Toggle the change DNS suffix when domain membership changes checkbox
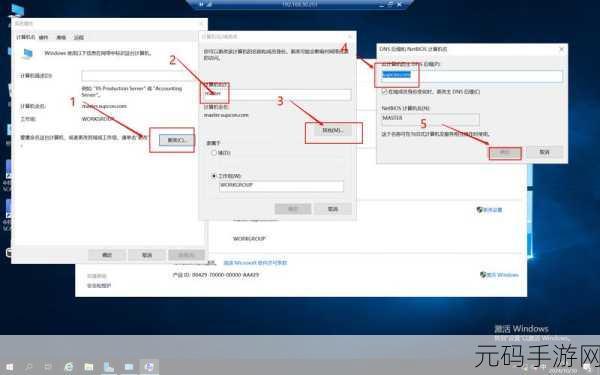The image size is (600, 375). click(x=385, y=92)
